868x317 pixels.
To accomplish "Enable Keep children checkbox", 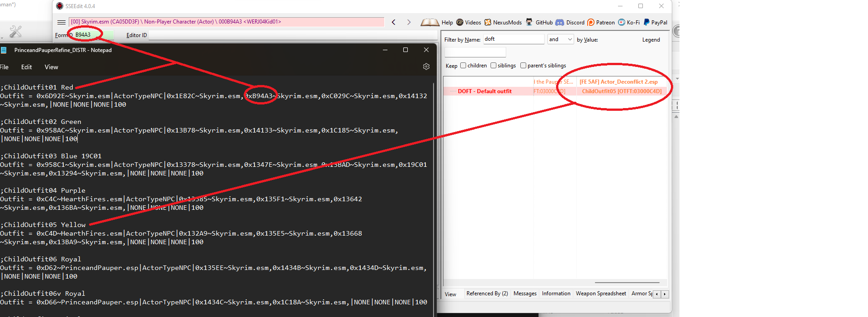I will pos(463,66).
